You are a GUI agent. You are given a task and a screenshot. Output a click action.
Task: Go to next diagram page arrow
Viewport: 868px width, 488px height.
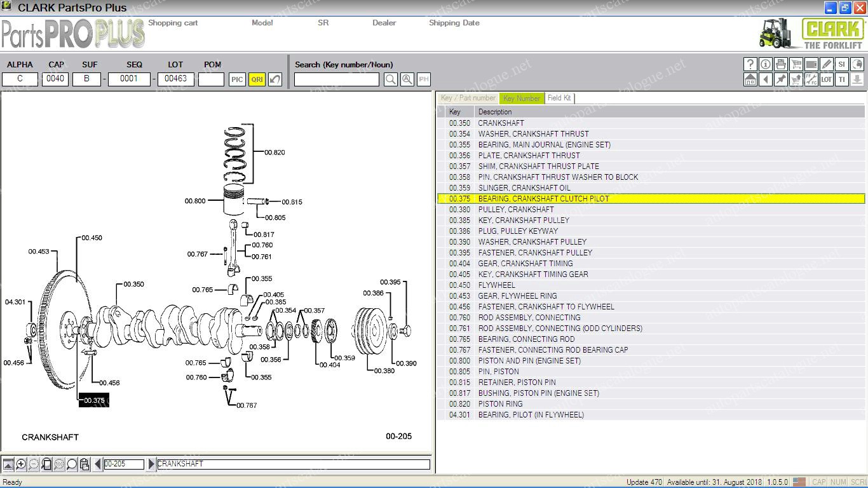coord(151,464)
